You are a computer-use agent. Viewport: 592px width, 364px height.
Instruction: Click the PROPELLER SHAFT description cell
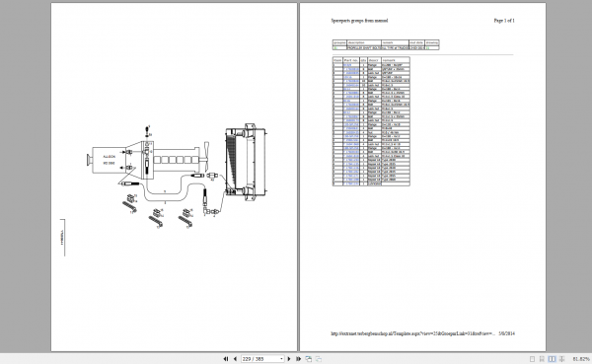pyautogui.click(x=363, y=48)
